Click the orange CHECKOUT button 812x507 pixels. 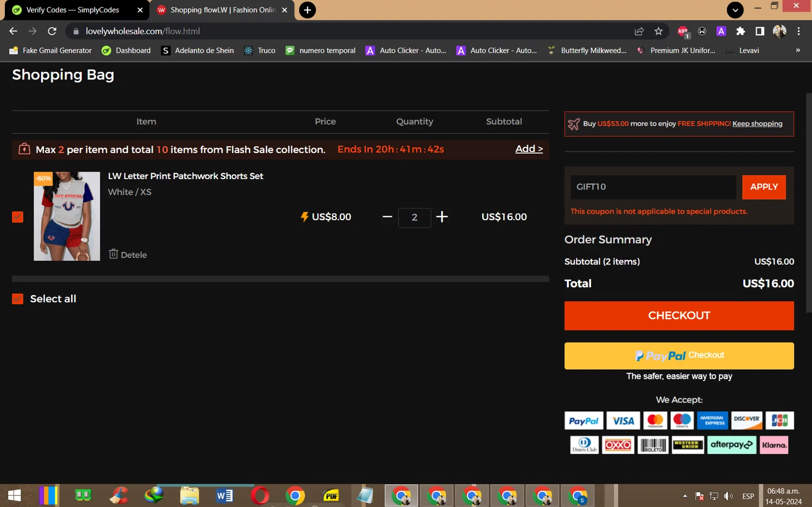pos(679,315)
